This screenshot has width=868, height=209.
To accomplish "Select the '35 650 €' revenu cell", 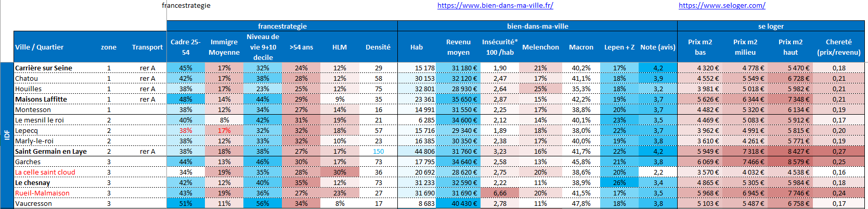I will [x=458, y=99].
